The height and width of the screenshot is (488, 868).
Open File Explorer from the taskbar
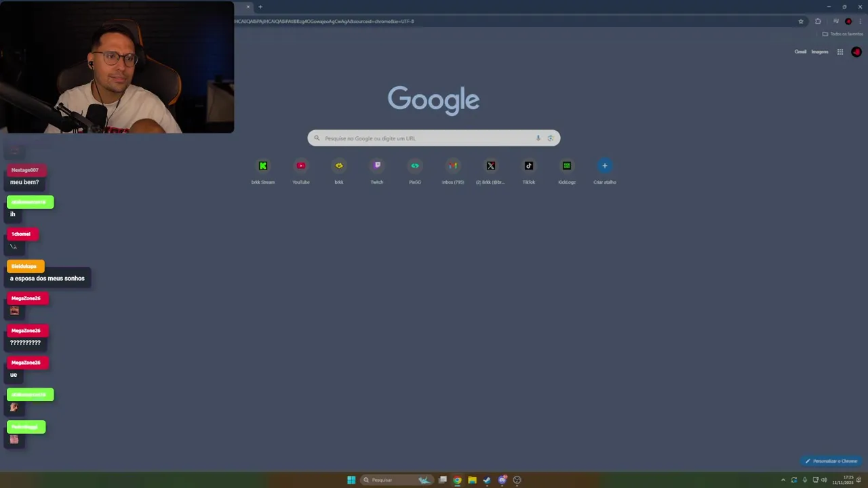point(472,480)
